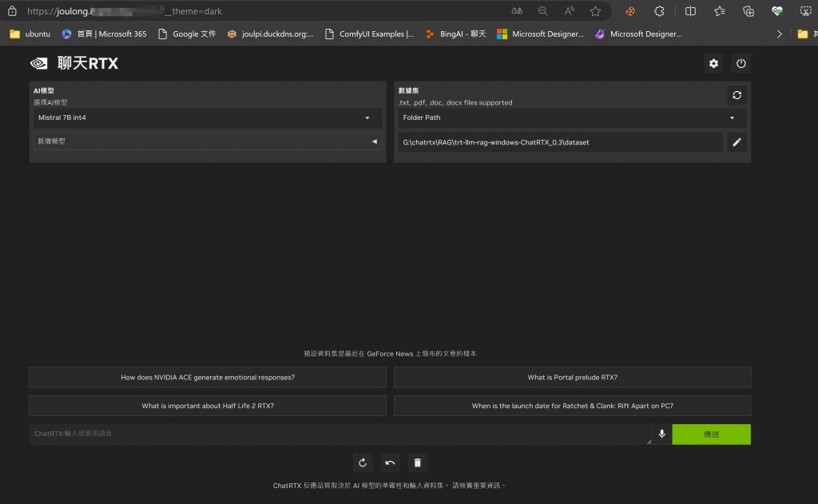The image size is (818, 504).
Task: Open first Microsoft Designer bookmark with colorful logo
Action: tap(540, 34)
